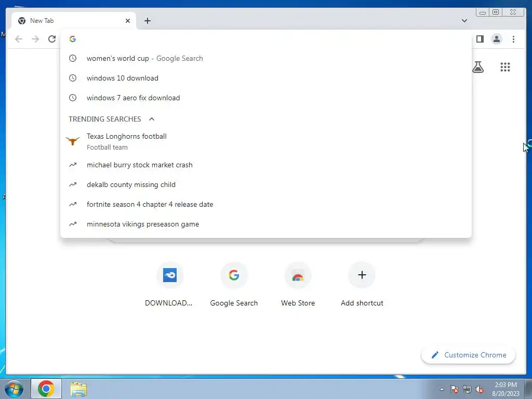Screen dimensions: 532x399
Task: Open the Windows Start menu
Action: (x=14, y=389)
